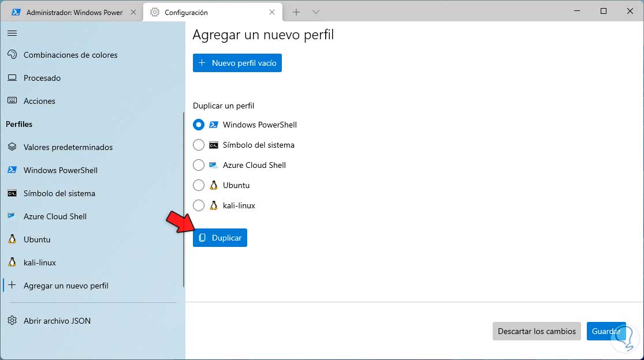Click the Procesado laptop icon
644x360 pixels.
click(12, 77)
